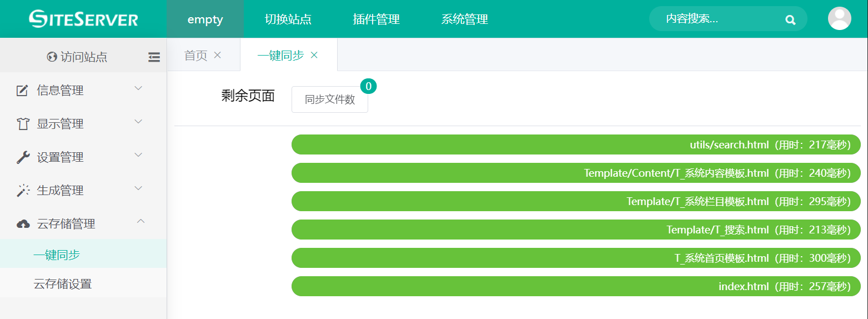Click the 设置管理 wrench icon
The image size is (868, 319).
point(22,157)
